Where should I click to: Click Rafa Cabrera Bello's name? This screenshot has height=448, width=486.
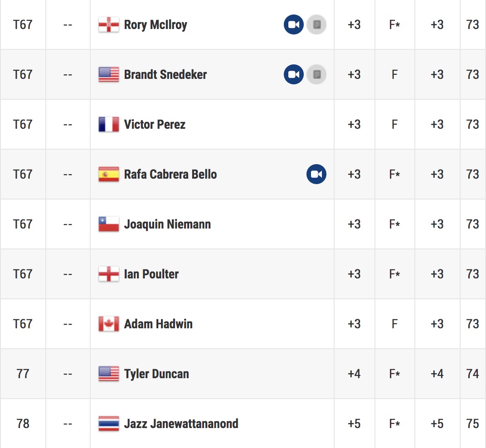click(x=170, y=174)
